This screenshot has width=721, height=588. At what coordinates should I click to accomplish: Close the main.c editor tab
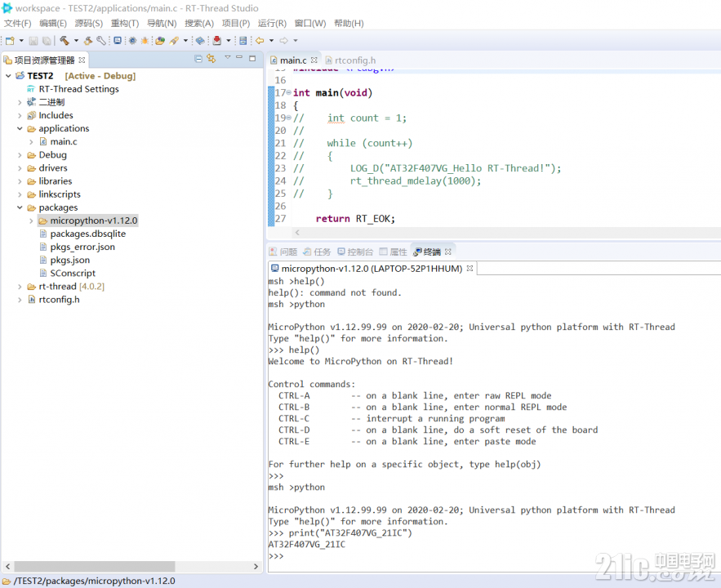(314, 60)
